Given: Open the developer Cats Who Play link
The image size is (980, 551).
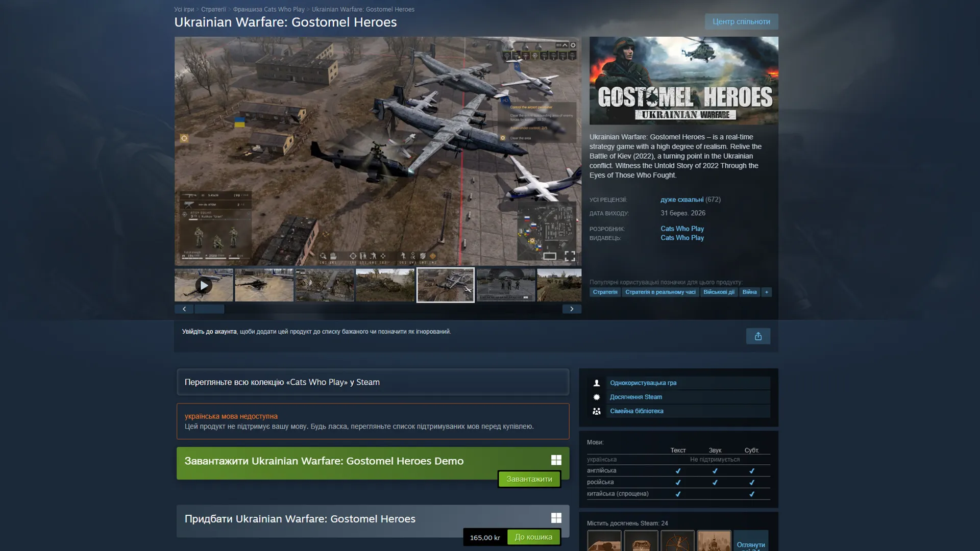Looking at the screenshot, I should pos(682,229).
